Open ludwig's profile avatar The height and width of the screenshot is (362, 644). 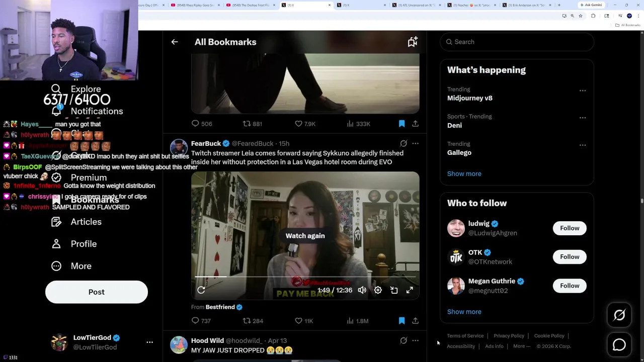click(456, 228)
